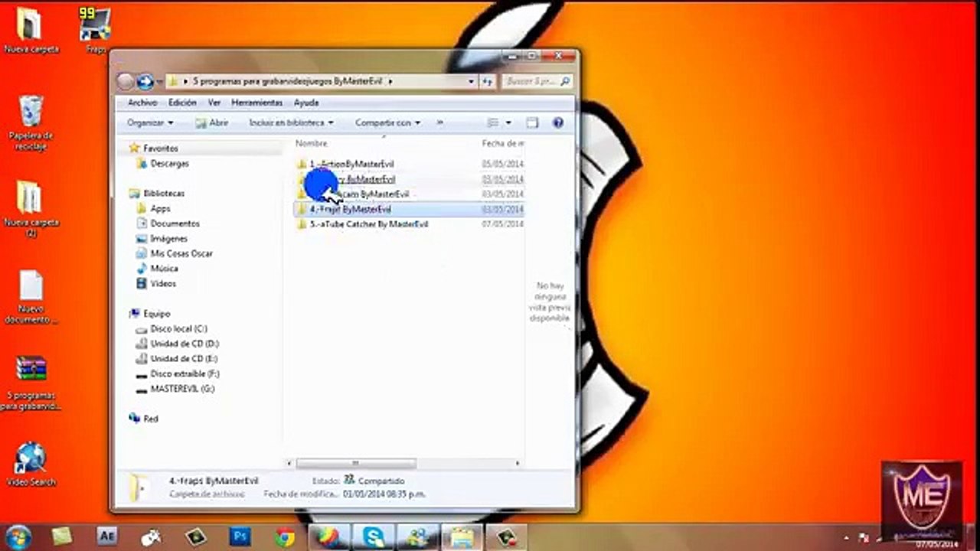Sort by the Fecha de modificación column
980x551 pixels.
(x=502, y=144)
